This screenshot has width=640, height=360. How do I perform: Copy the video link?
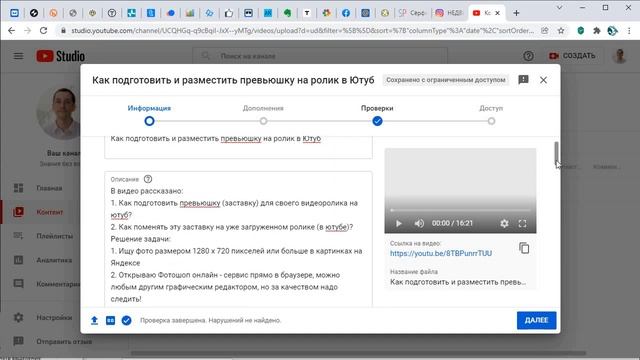[524, 248]
